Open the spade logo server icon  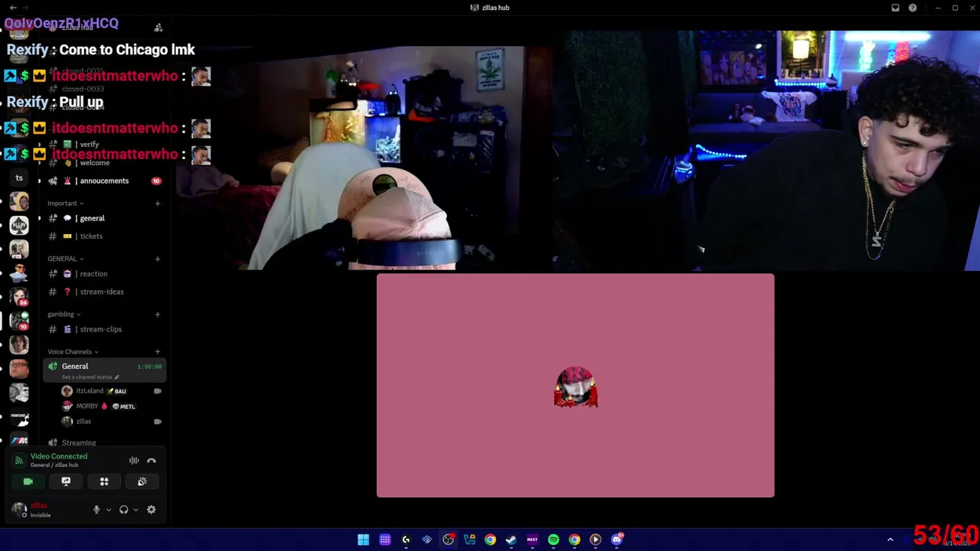19,226
